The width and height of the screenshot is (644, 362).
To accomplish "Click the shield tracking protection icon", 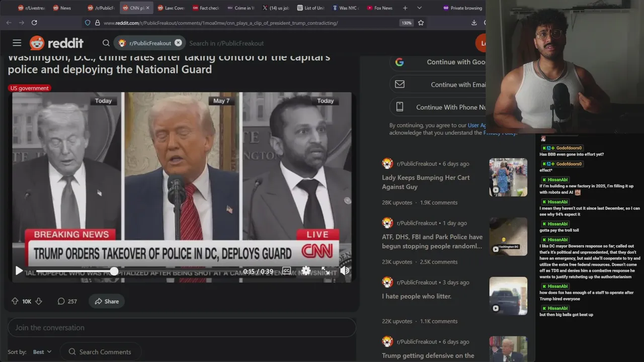I will tap(88, 23).
